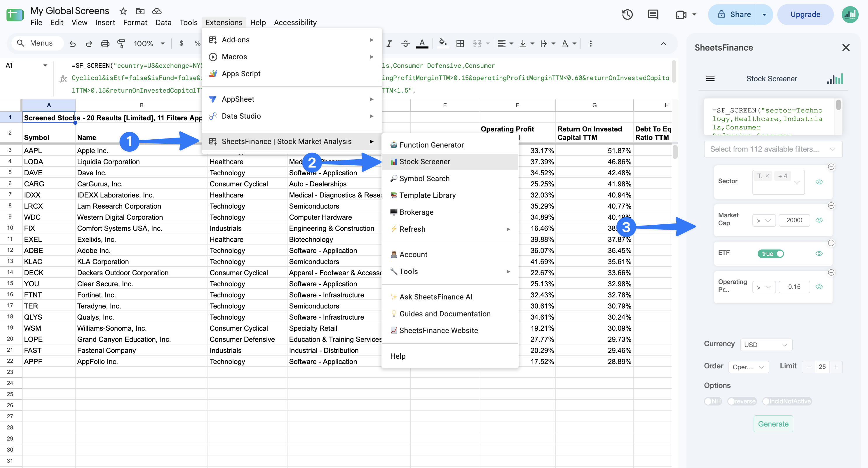This screenshot has width=868, height=468.
Task: Star the My Global Screens document
Action: (123, 11)
